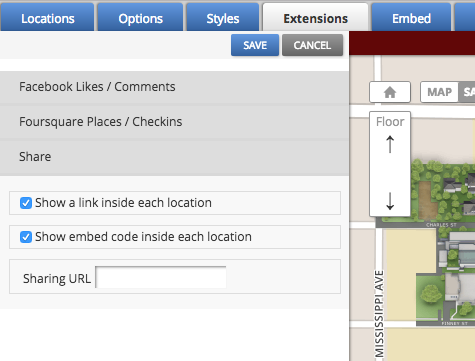Switch to the Embed tab
The height and width of the screenshot is (361, 475).
pyautogui.click(x=411, y=18)
